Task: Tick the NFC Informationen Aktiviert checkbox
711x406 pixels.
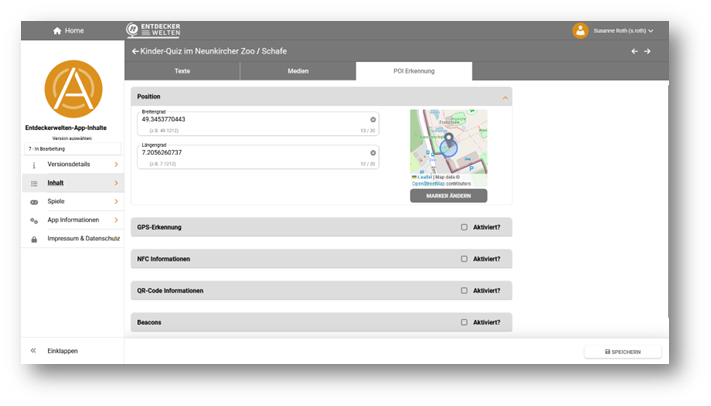Action: [x=464, y=259]
